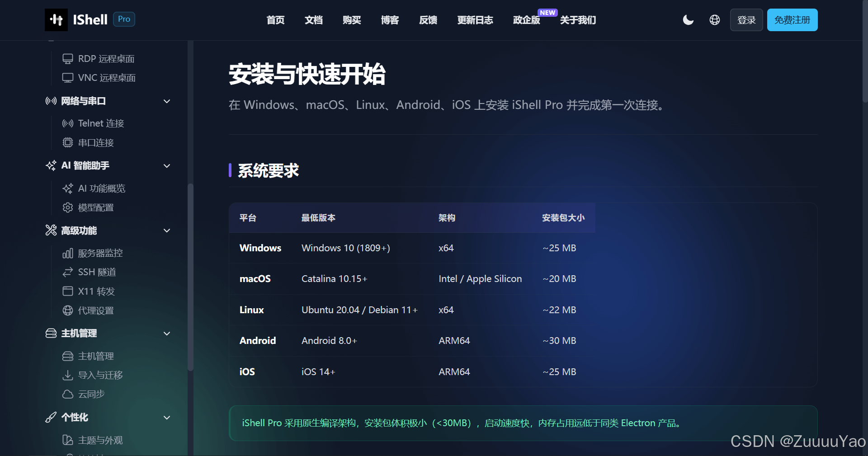
Task: Collapse the 网络与串口 section chevron
Action: [167, 101]
